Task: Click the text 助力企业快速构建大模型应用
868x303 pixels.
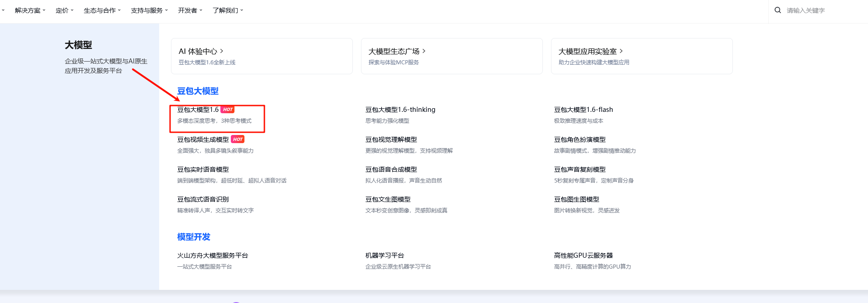Action: coord(594,63)
